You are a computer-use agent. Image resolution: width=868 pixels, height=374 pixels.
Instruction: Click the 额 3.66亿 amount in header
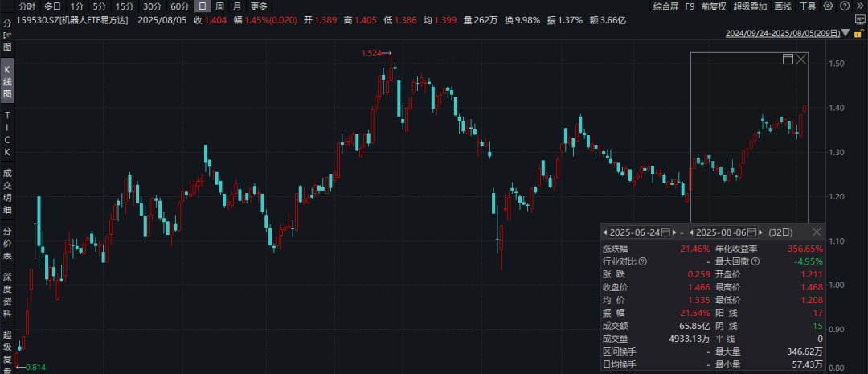coord(607,20)
